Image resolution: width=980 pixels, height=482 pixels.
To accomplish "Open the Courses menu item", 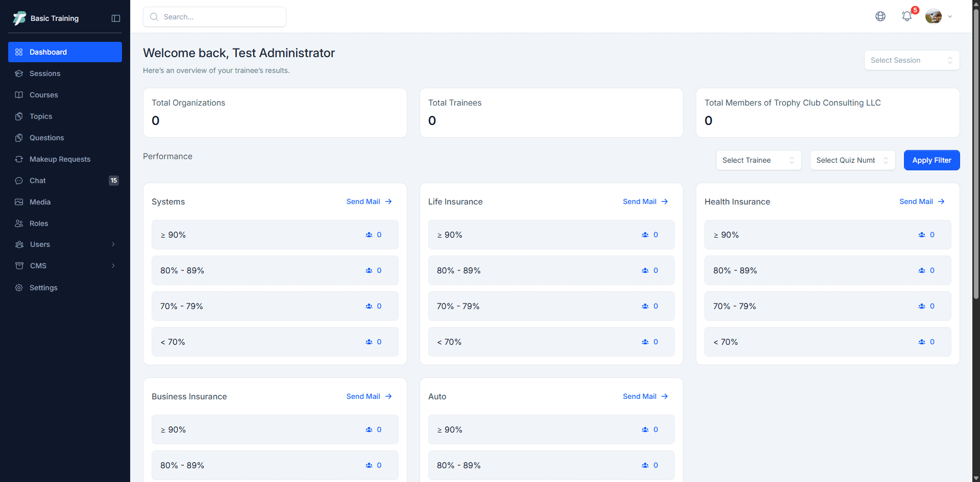I will coord(44,95).
